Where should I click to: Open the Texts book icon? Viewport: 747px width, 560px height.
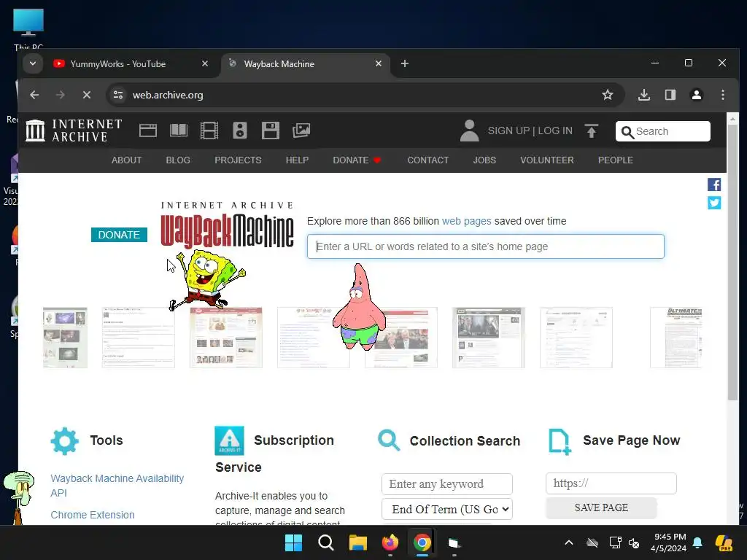coord(179,131)
